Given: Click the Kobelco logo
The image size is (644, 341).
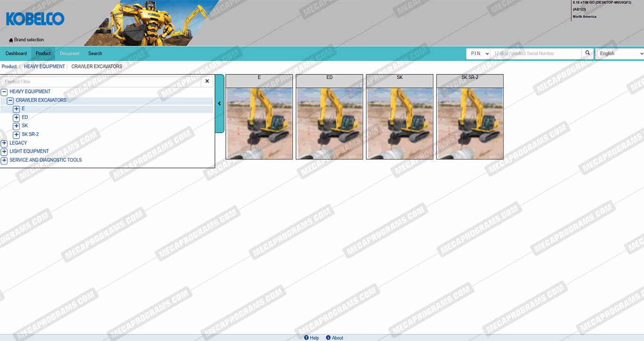Looking at the screenshot, I should pos(35,19).
